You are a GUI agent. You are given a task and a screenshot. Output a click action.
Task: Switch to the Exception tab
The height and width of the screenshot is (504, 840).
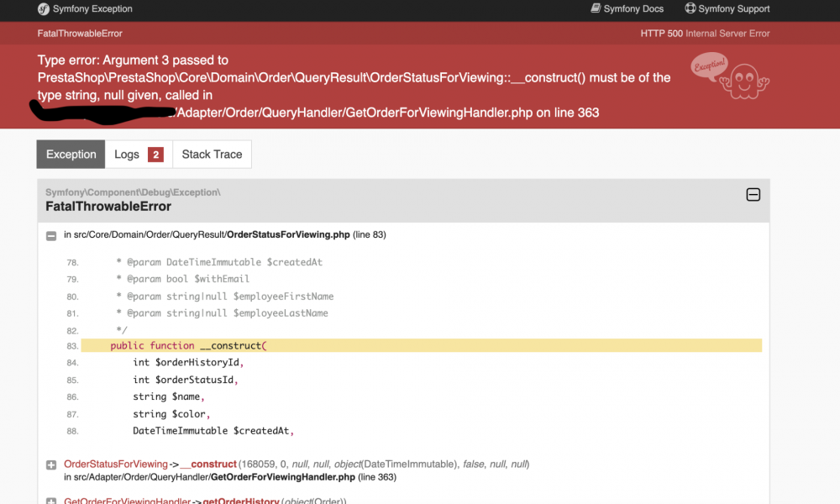(x=71, y=155)
